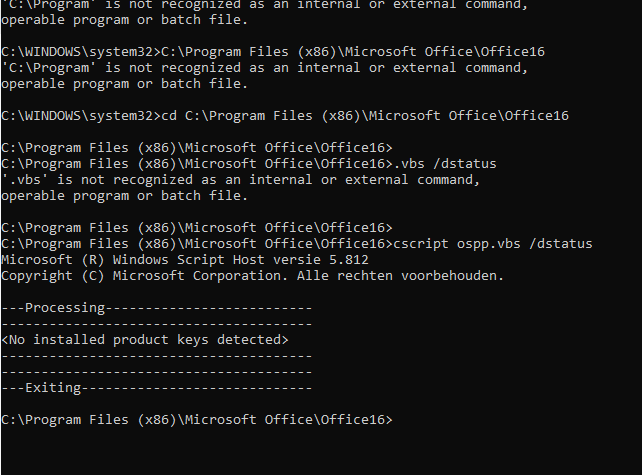Click the 'Windows Script Host versie 5.812' line
This screenshot has height=475, width=642.
click(185, 260)
